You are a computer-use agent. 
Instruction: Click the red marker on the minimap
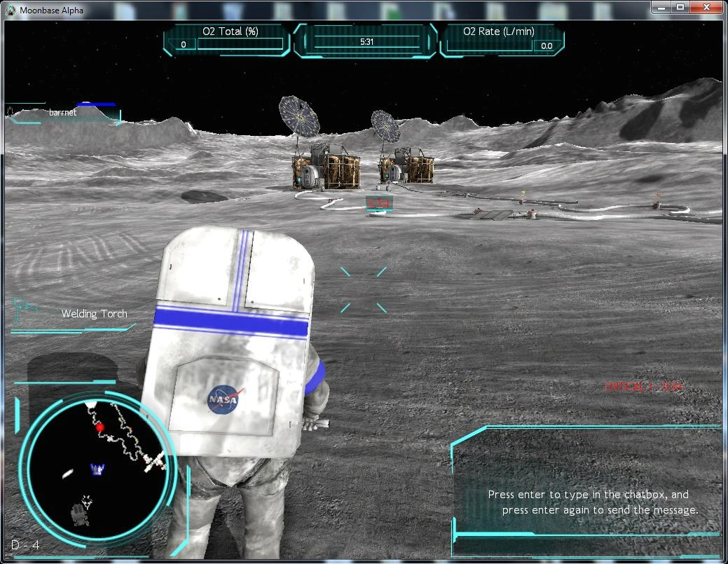pyautogui.click(x=99, y=427)
